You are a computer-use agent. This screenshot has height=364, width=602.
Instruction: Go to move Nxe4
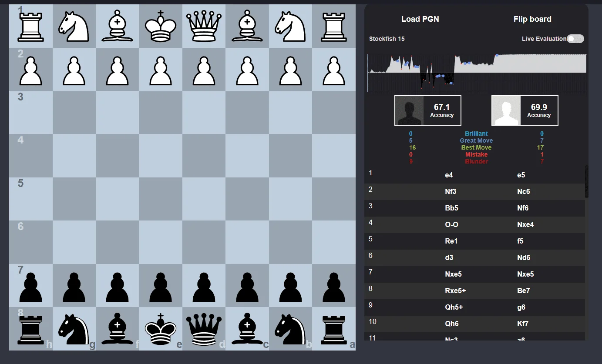coord(525,225)
